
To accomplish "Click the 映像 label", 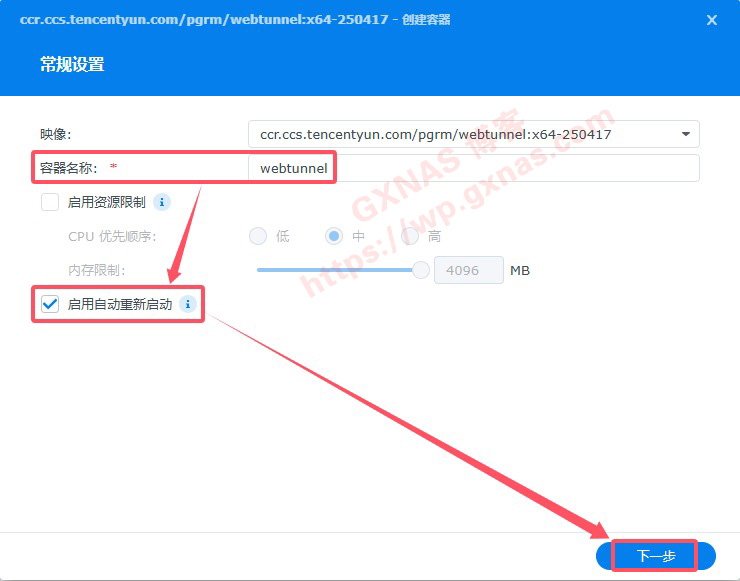I will click(56, 135).
